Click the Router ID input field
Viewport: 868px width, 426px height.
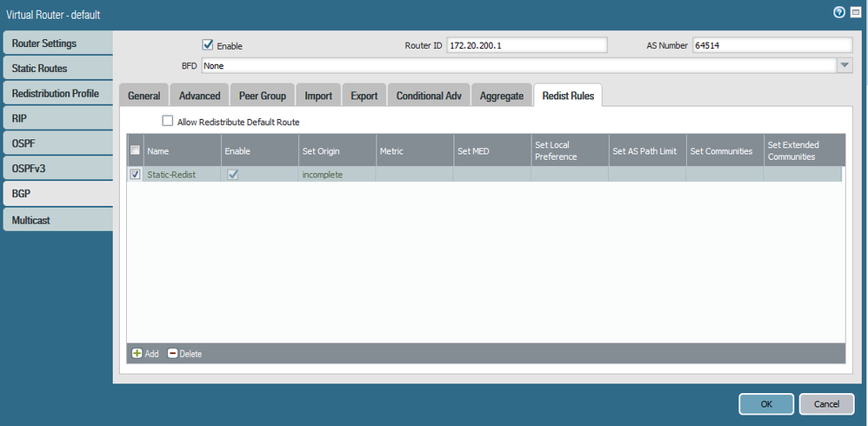point(527,45)
